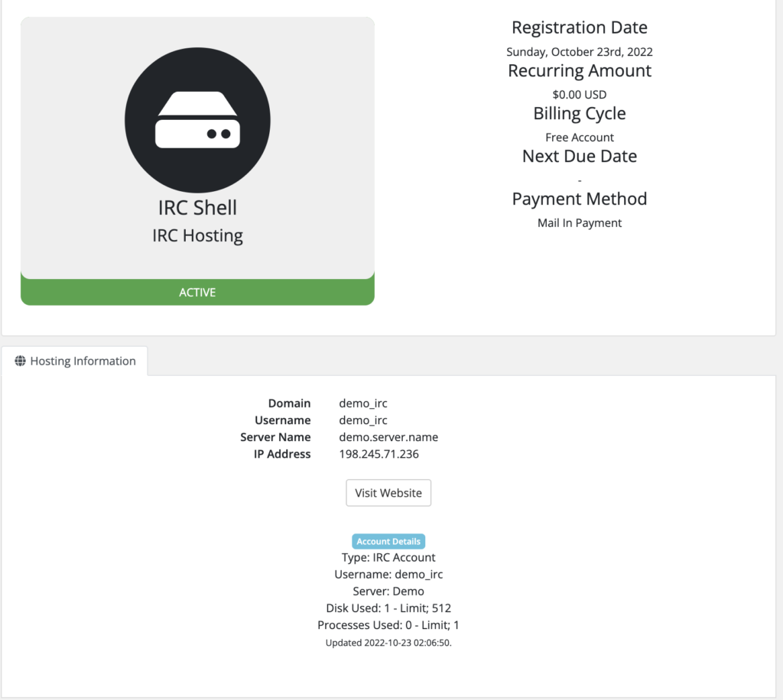Click the Registration Date heading
This screenshot has width=783, height=700.
580,28
